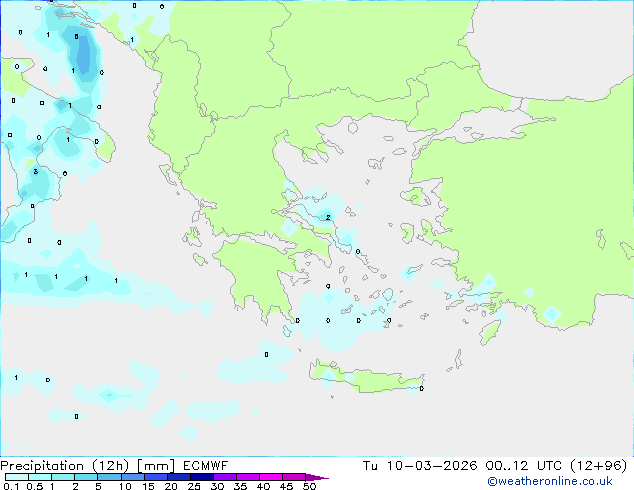This screenshot has width=634, height=490.
Task: Click the legend label "35"
Action: point(241,486)
